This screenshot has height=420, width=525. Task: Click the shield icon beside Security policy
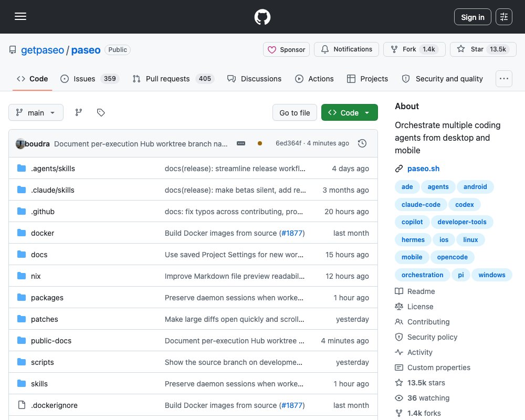(x=399, y=337)
